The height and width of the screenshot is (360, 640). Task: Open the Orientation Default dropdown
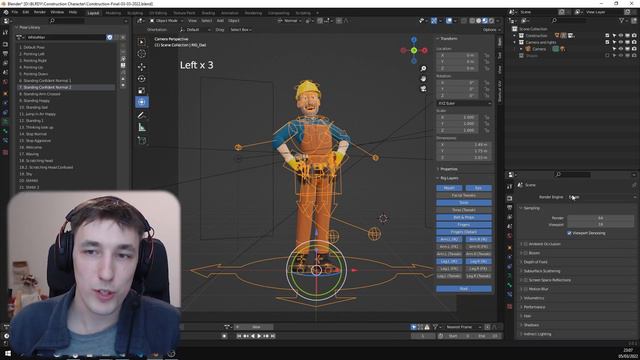(195, 30)
